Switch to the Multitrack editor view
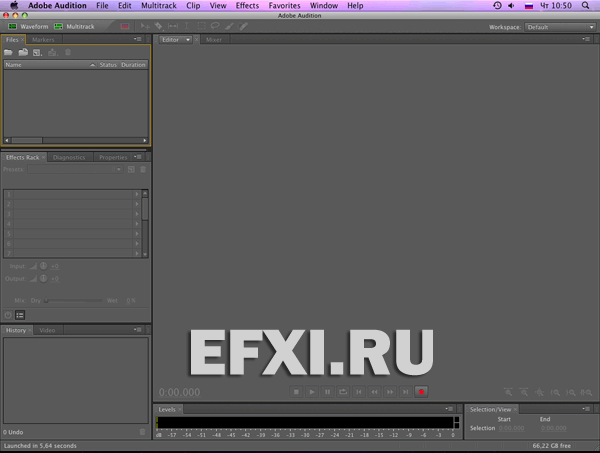 tap(74, 26)
